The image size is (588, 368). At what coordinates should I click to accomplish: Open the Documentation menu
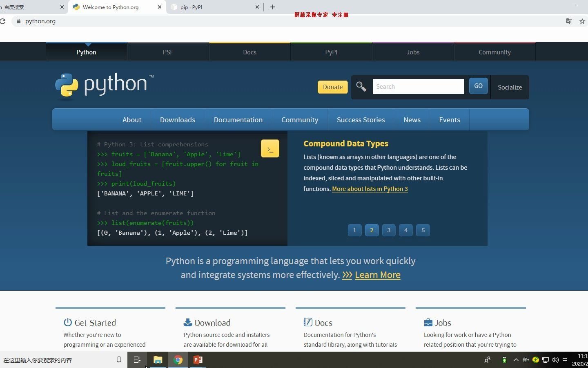238,120
